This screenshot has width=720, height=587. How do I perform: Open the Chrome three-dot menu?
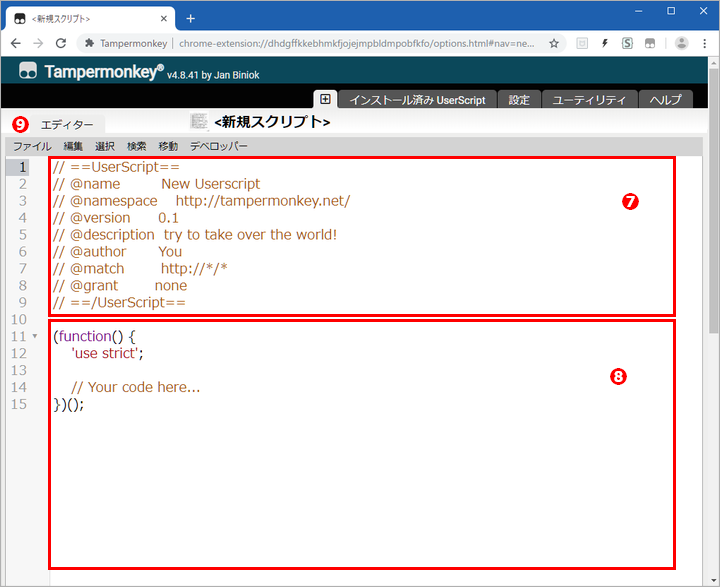pos(704,43)
